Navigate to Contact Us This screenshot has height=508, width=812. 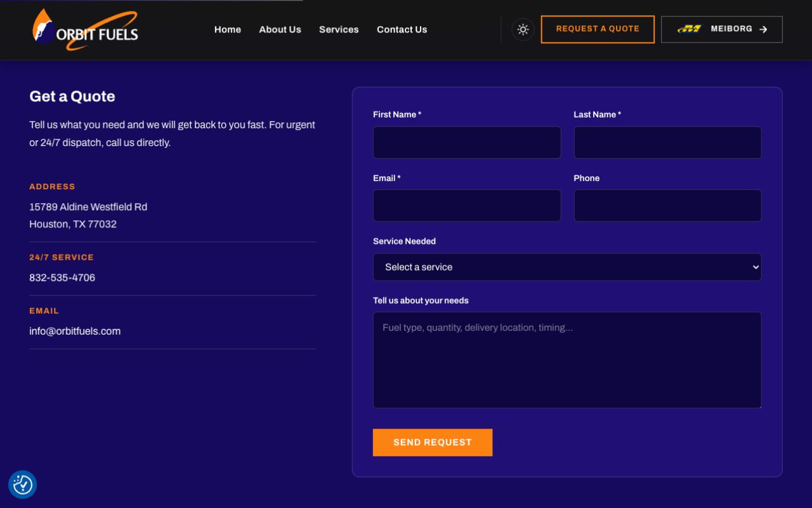point(402,29)
